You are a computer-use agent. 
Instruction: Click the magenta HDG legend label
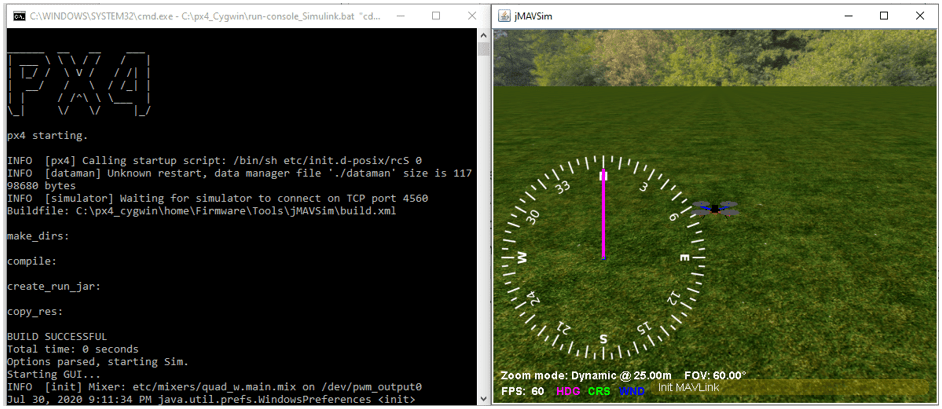568,391
